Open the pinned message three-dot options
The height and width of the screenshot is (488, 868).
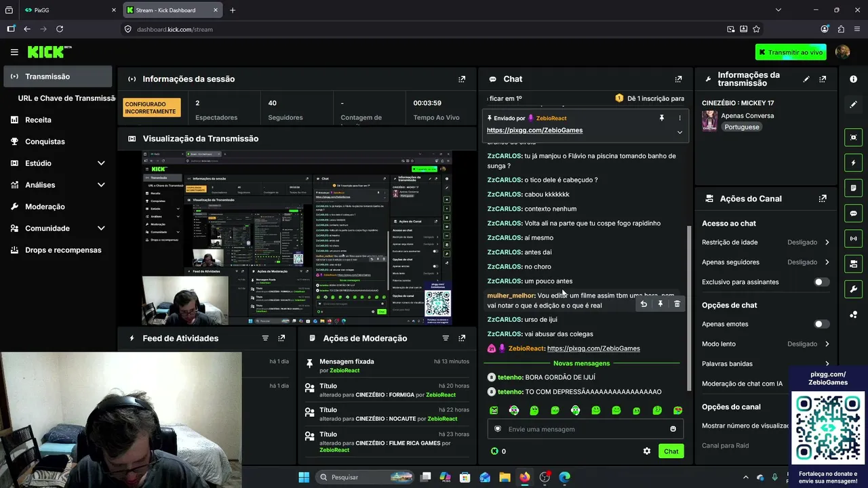coord(679,118)
